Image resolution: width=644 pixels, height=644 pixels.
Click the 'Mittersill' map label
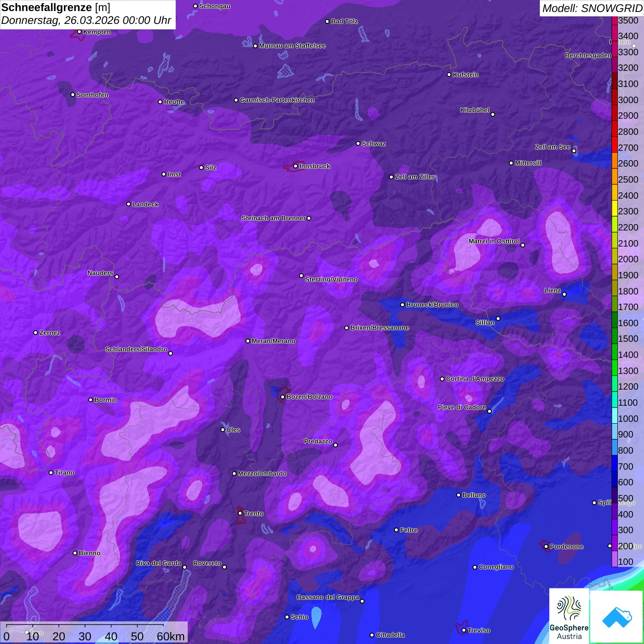pos(528,163)
